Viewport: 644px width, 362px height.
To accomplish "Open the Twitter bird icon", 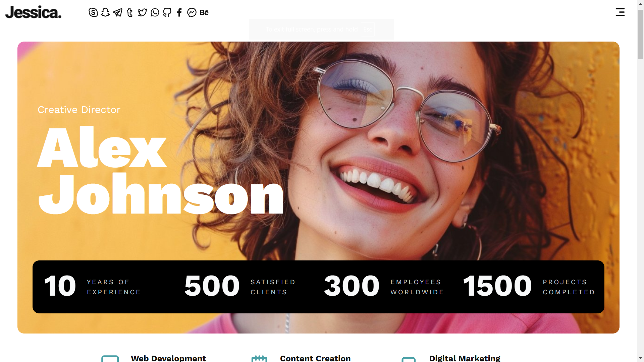I will [143, 12].
